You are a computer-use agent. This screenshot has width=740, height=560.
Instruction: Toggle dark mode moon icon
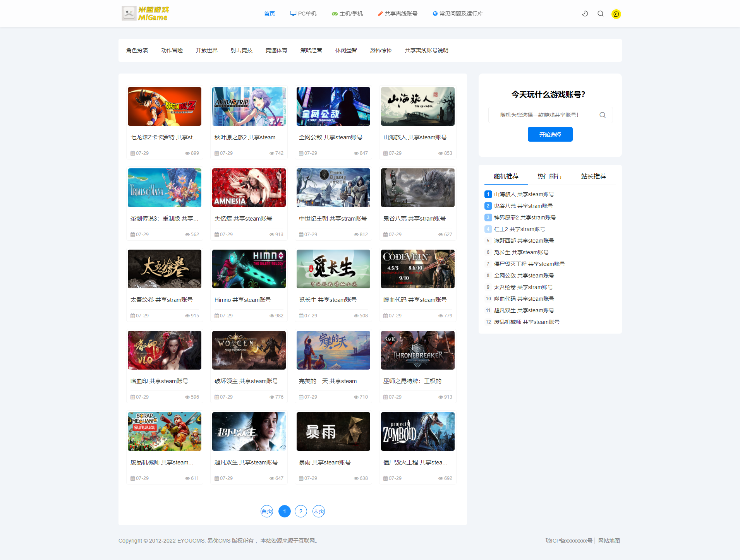click(585, 14)
